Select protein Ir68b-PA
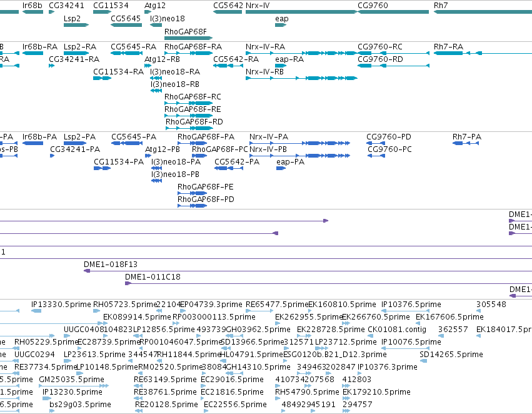532x414 pixels. click(39, 137)
